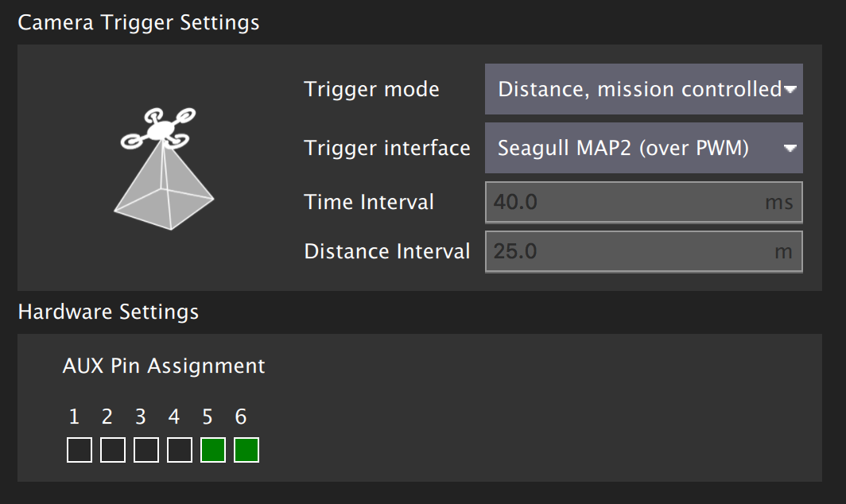This screenshot has width=846, height=504.
Task: Enable AUX pin 1 for camera trigger
Action: tap(78, 449)
